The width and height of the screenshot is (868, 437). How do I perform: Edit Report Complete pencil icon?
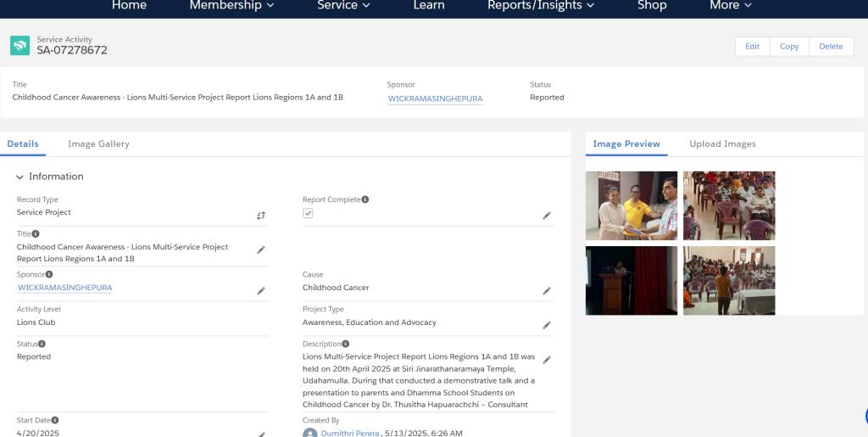(547, 216)
